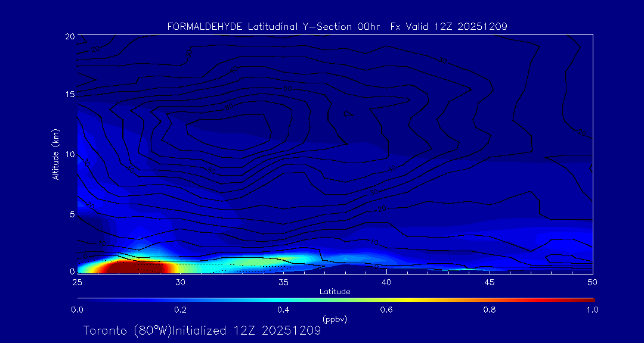This screenshot has width=644, height=343.
Task: Click the Altitude (km) axis label
Action: coord(55,154)
